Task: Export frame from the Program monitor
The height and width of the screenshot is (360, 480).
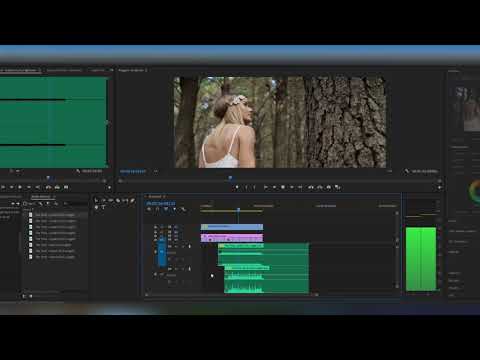Action: point(329,187)
